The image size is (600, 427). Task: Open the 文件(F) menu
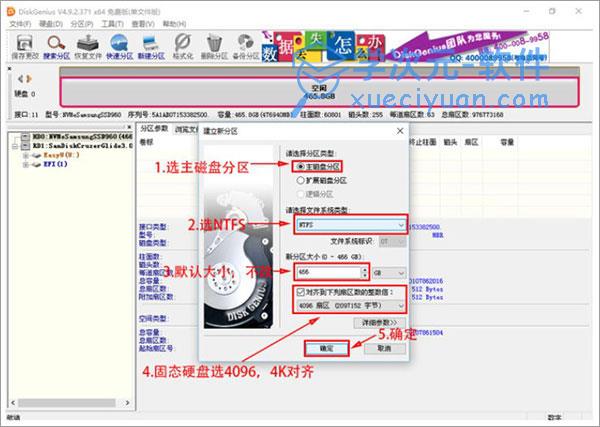click(x=20, y=24)
